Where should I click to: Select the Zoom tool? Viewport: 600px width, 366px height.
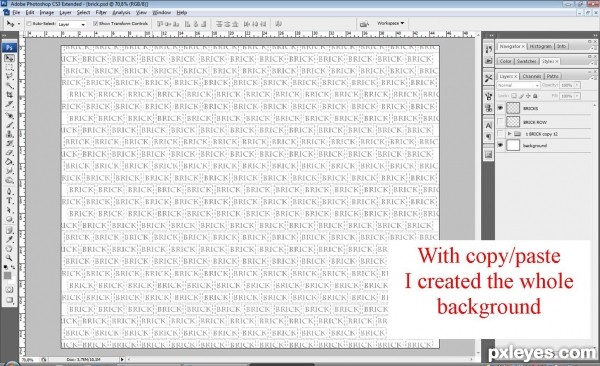(x=9, y=258)
